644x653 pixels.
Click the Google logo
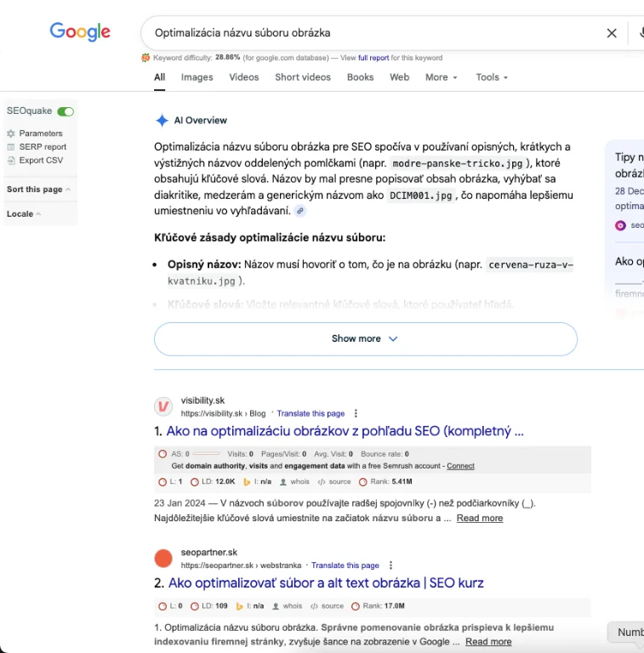pyautogui.click(x=80, y=32)
